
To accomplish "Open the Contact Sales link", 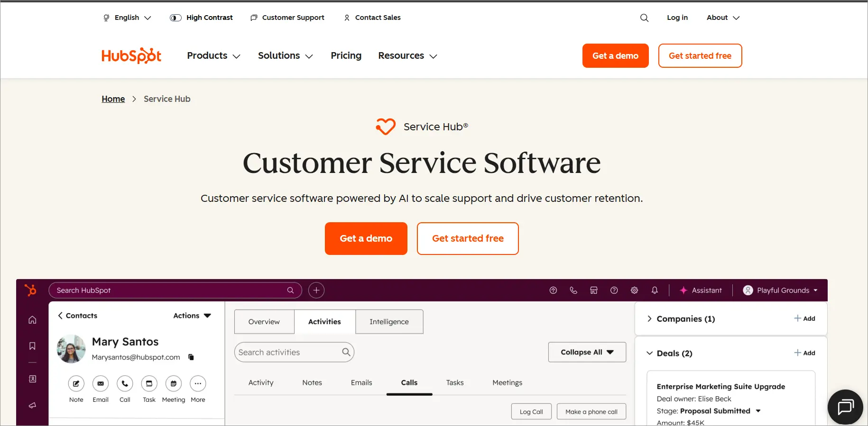I will [x=372, y=18].
